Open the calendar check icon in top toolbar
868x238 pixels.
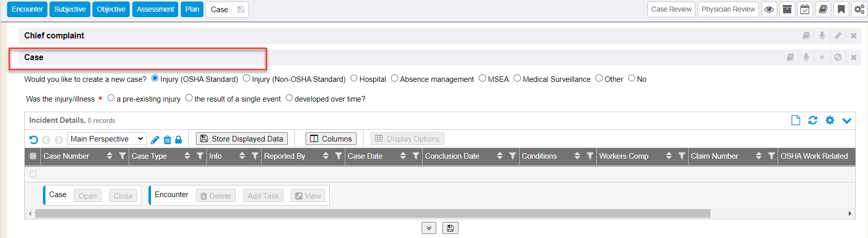tap(805, 10)
